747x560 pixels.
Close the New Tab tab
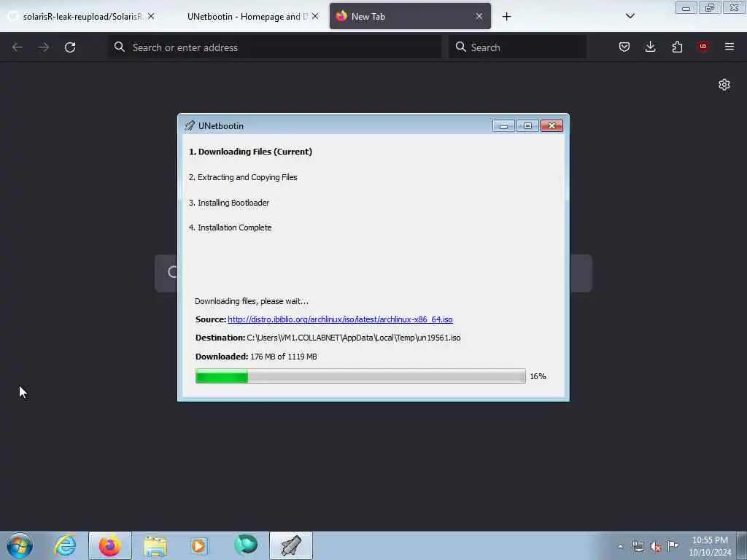pos(479,17)
